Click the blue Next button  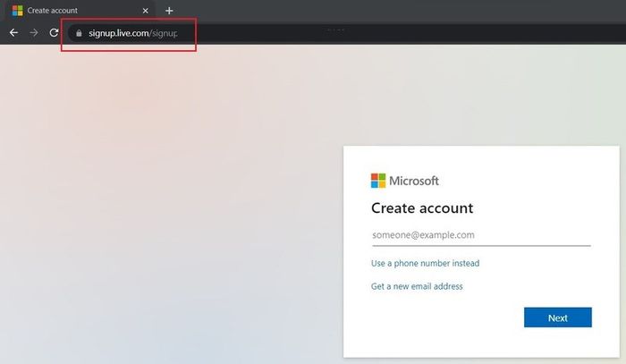click(x=558, y=317)
